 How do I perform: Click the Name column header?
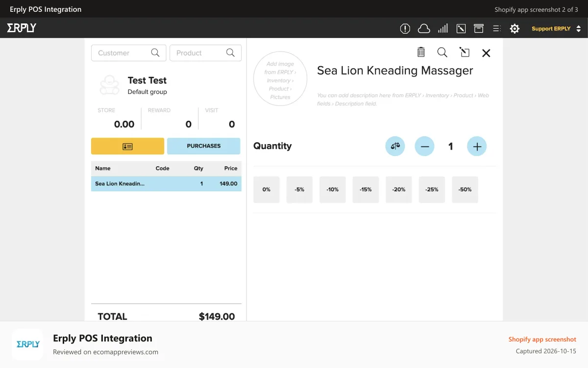pyautogui.click(x=103, y=168)
